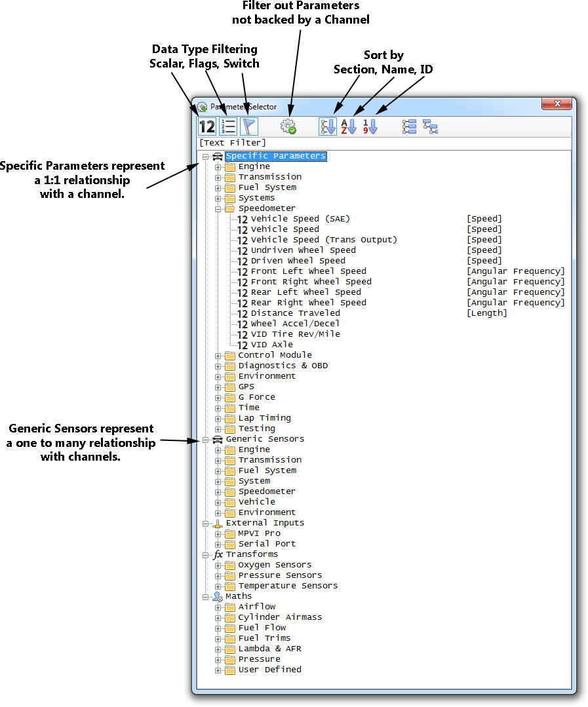Click the numbered list toolbar icon
588x707 pixels.
coord(228,126)
